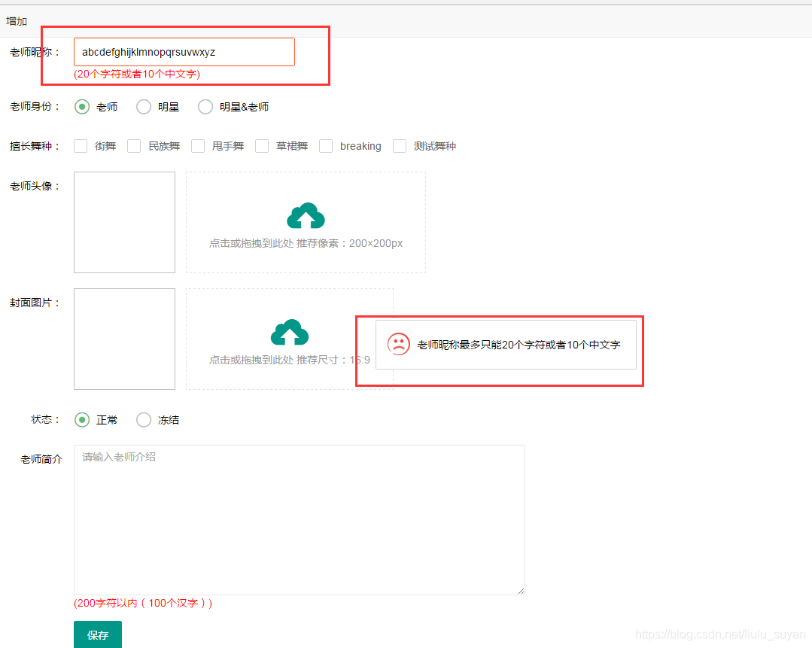This screenshot has width=812, height=648.
Task: Check the 草裙舞 dance style option
Action: pos(261,146)
